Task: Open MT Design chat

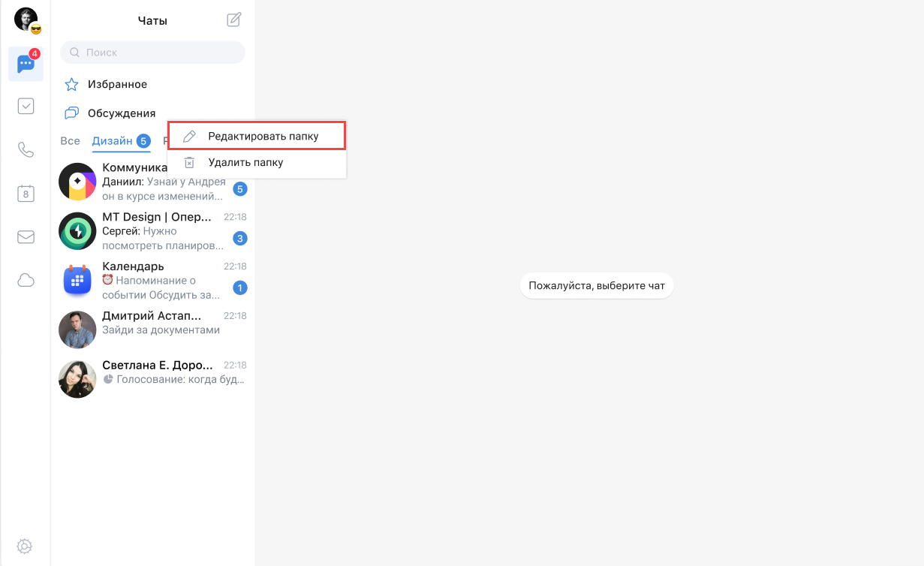Action: 152,231
